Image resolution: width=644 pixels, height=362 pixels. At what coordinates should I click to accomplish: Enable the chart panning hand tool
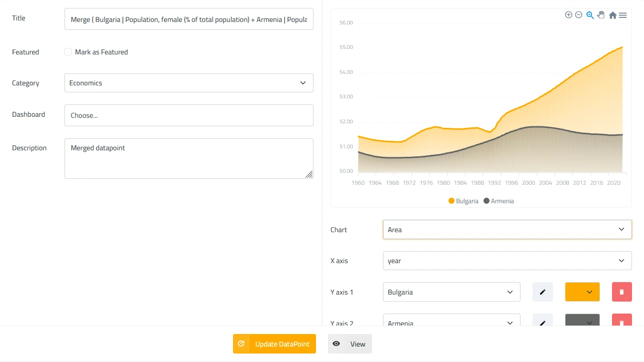coord(601,15)
